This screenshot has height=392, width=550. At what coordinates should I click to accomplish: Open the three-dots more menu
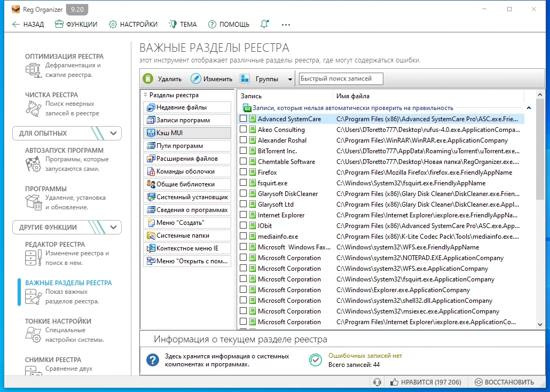[286, 25]
